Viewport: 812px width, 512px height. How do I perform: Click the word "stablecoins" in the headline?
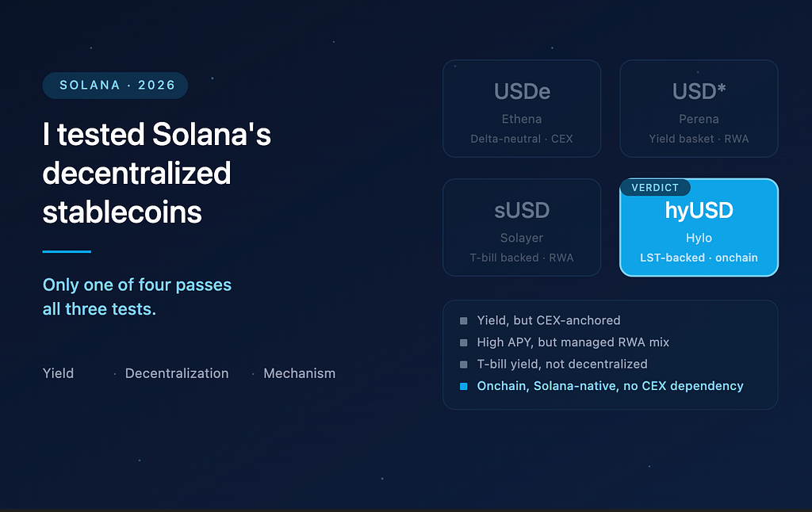click(x=122, y=212)
